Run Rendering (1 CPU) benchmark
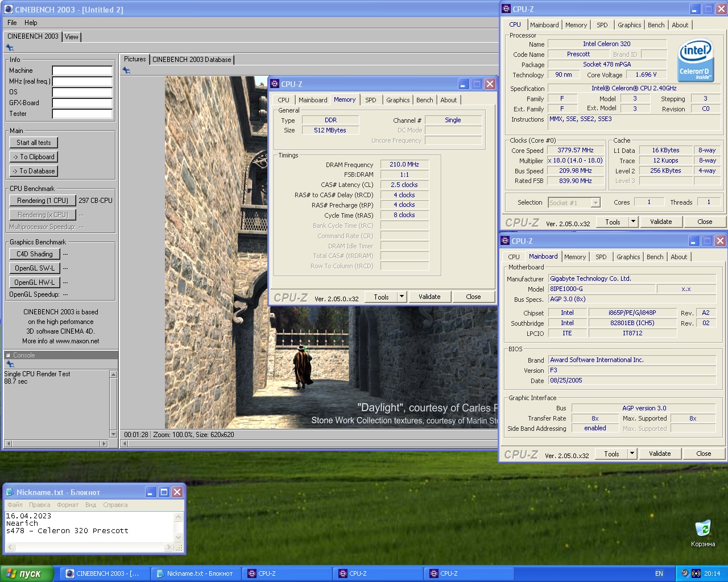The image size is (728, 582). (x=43, y=201)
